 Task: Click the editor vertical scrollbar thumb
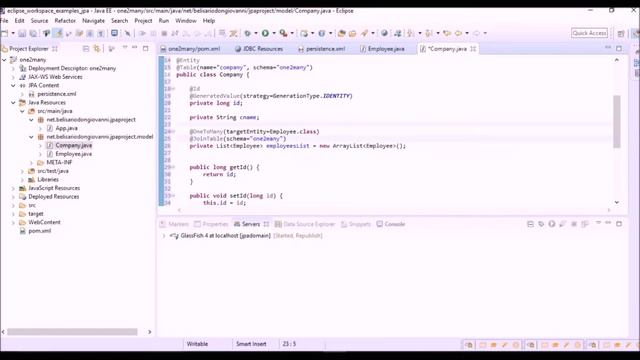click(617, 122)
